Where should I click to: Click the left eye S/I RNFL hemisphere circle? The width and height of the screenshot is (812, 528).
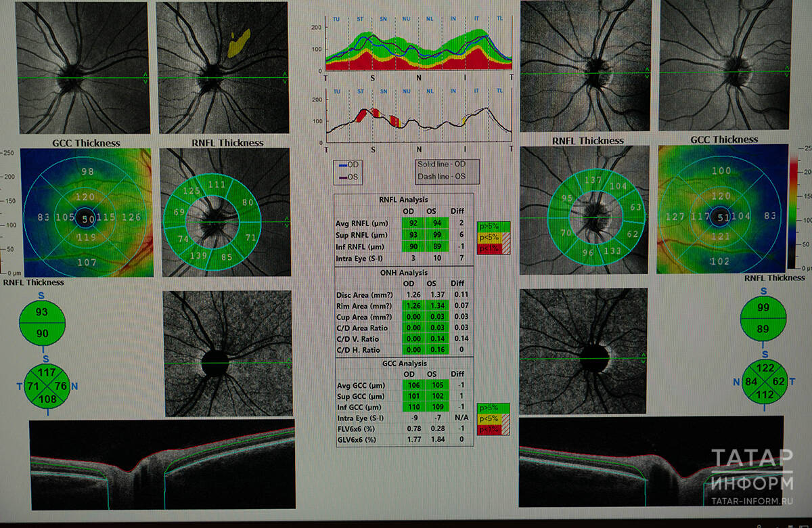tap(43, 324)
